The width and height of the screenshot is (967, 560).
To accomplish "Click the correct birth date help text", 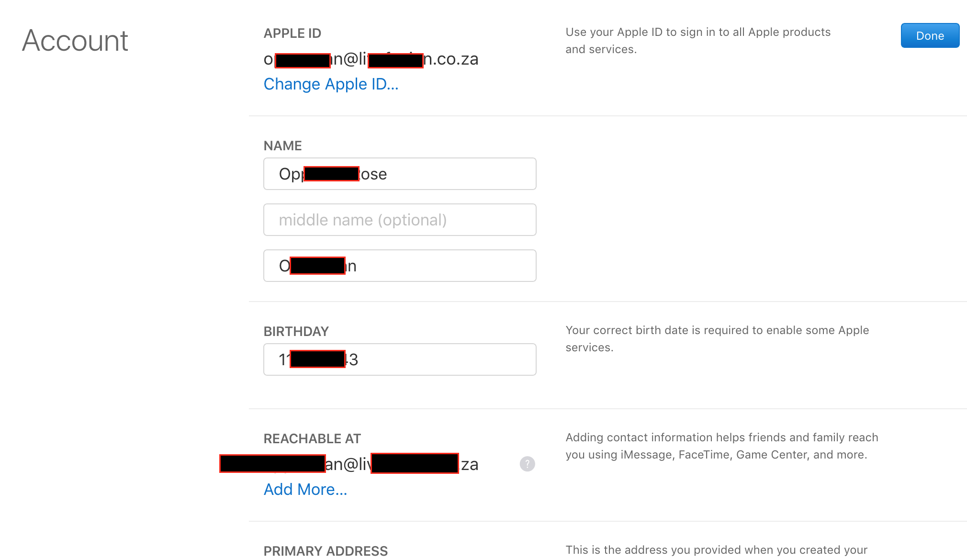I will tap(717, 339).
